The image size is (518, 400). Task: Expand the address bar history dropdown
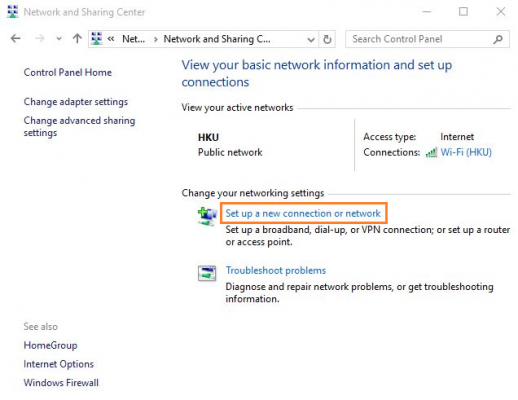pyautogui.click(x=311, y=40)
